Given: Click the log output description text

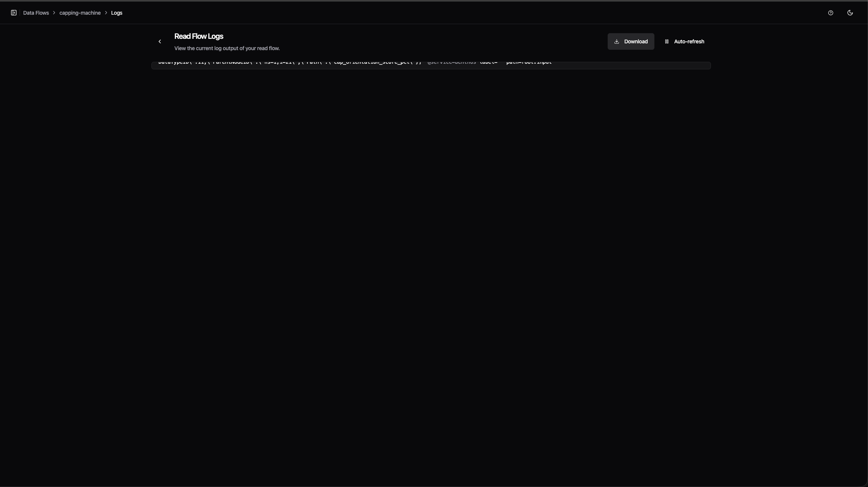Looking at the screenshot, I should point(227,48).
